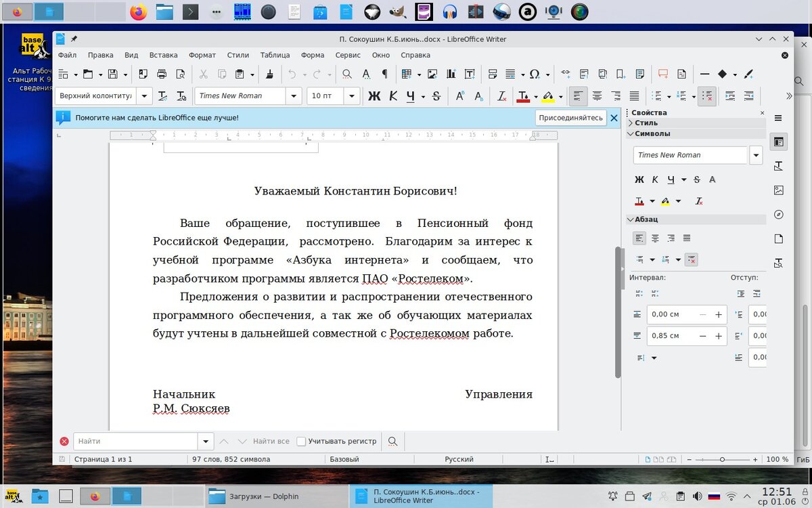Apply Superscript from the formatting toolbar

[x=460, y=96]
